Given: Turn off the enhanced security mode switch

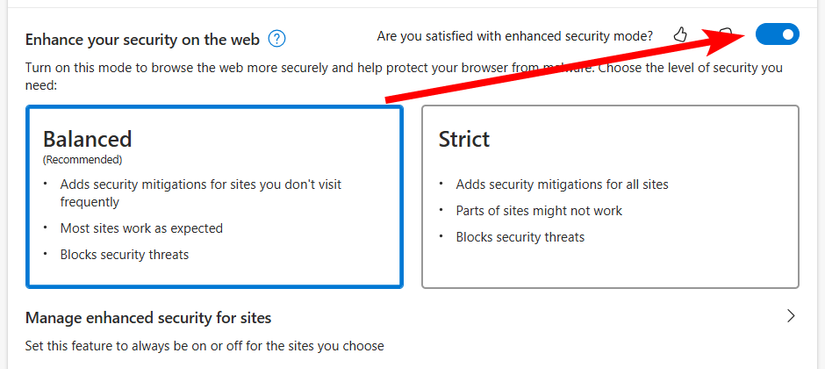Looking at the screenshot, I should [777, 34].
